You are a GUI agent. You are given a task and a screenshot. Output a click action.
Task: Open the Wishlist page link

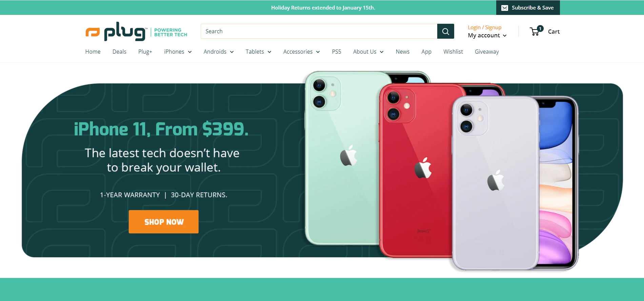pyautogui.click(x=453, y=52)
